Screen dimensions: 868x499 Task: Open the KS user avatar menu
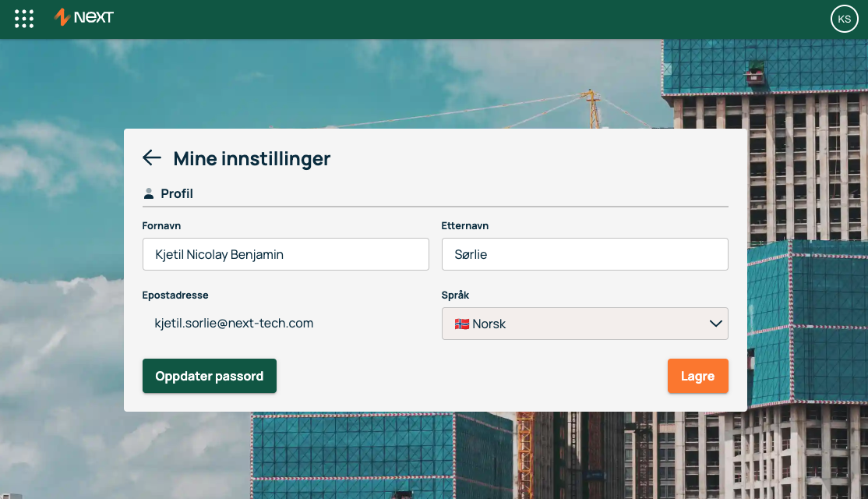point(844,19)
